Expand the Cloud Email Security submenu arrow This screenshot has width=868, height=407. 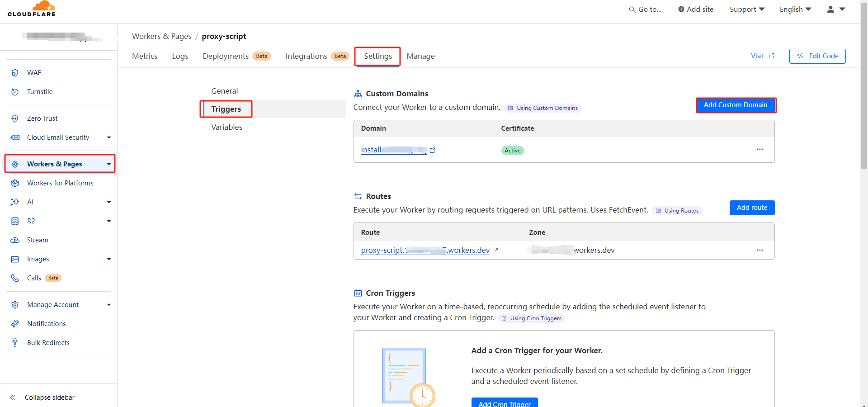tap(108, 137)
